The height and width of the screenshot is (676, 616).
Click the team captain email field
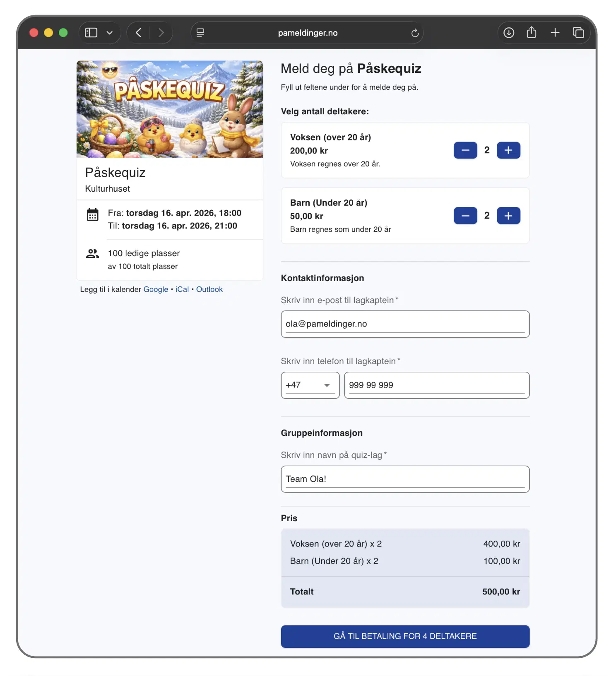pyautogui.click(x=405, y=324)
